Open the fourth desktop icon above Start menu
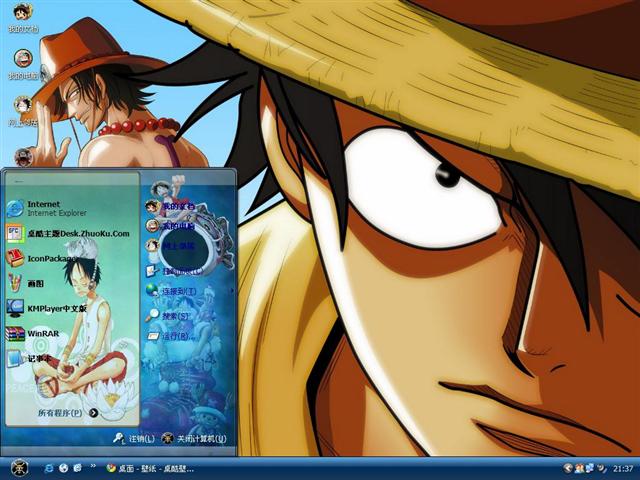This screenshot has width=640, height=480. [23, 157]
